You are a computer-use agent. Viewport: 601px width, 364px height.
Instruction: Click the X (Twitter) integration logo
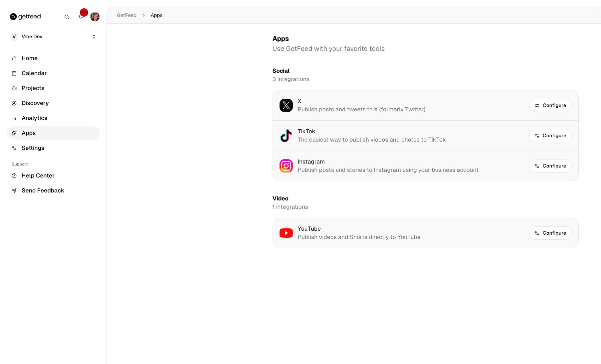[x=286, y=105]
